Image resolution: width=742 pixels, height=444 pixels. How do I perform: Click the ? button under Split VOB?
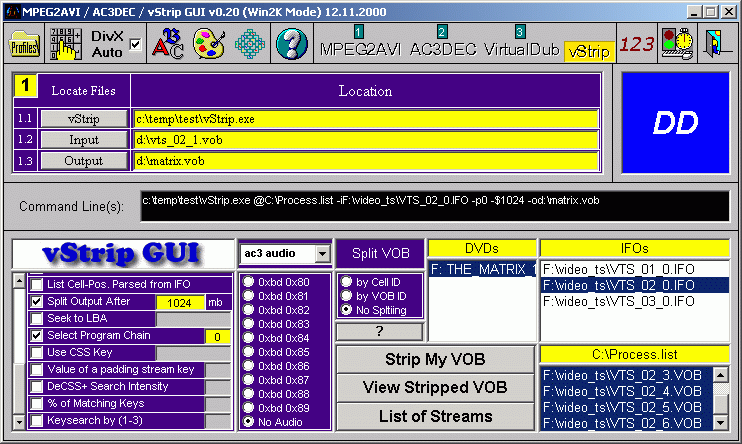(x=380, y=331)
